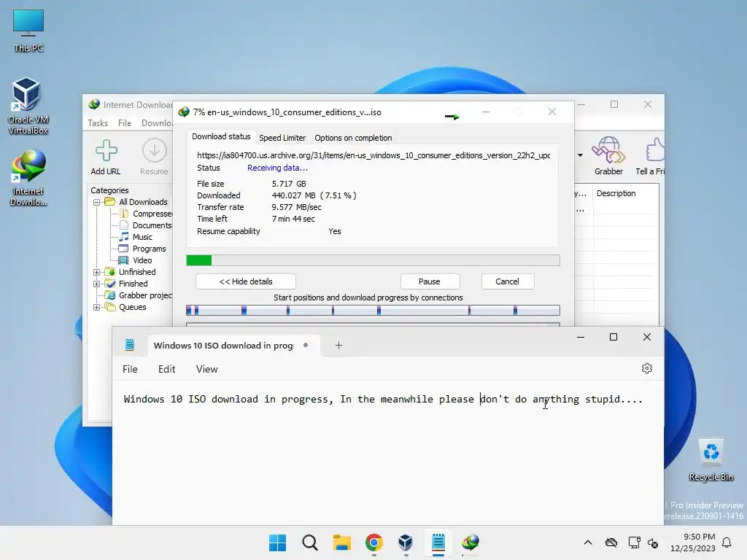The width and height of the screenshot is (747, 560).
Task: Click the Notepad app icon beside the tab
Action: 130,345
